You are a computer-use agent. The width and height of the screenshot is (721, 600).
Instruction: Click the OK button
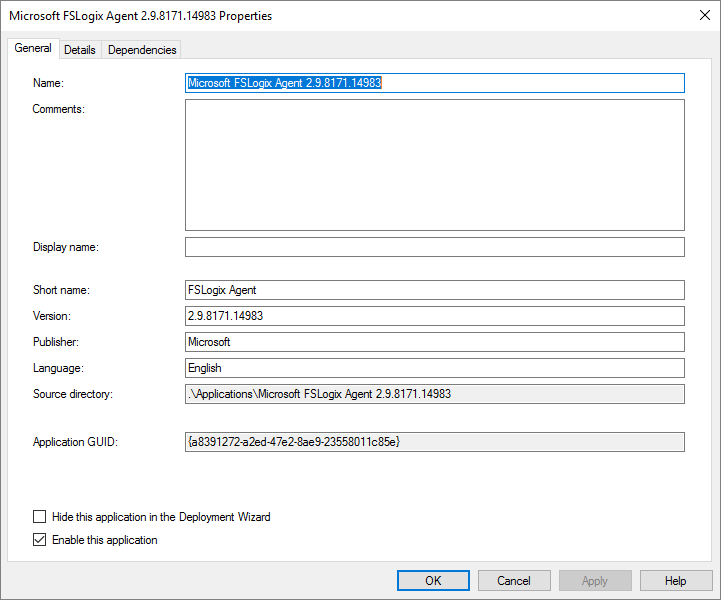(x=433, y=580)
